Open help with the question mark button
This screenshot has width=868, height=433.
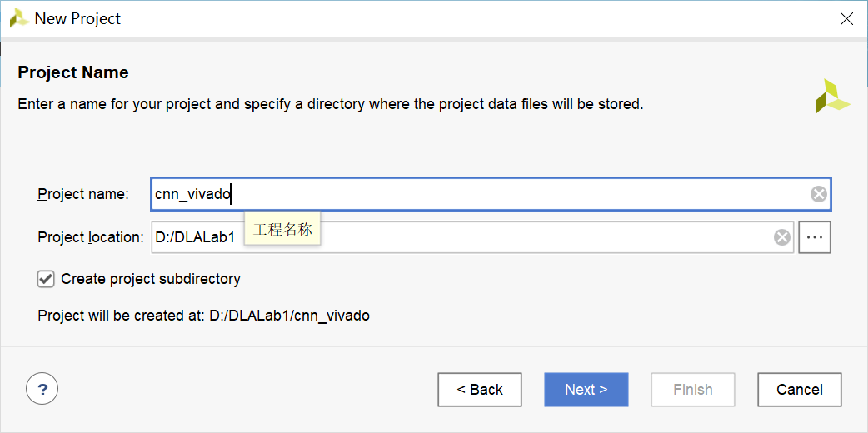click(x=42, y=388)
